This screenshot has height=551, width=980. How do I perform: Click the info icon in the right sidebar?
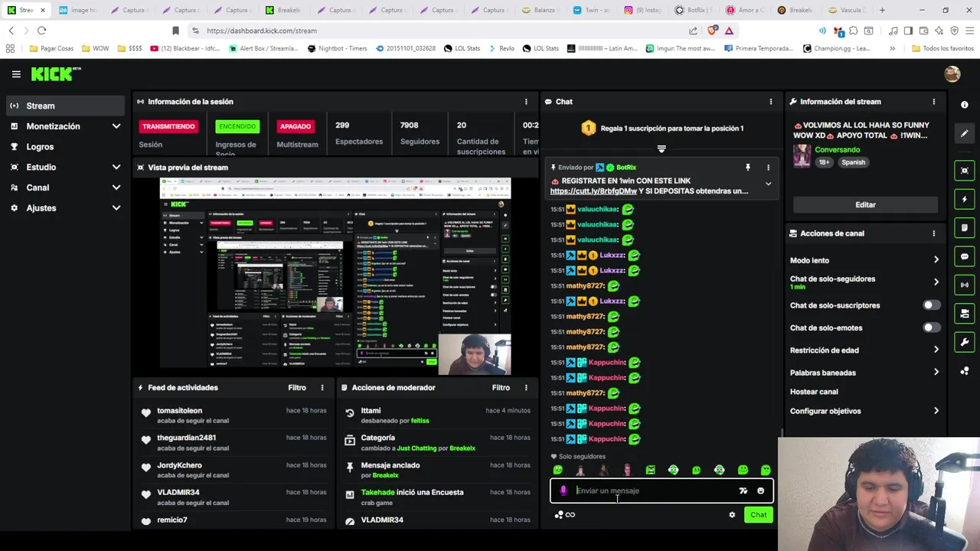pyautogui.click(x=965, y=105)
